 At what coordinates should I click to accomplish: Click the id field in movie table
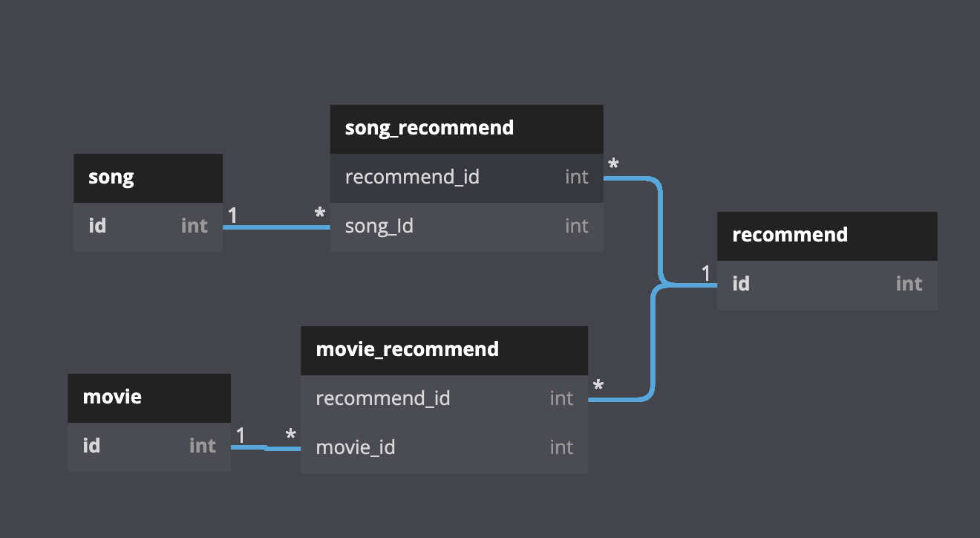click(x=149, y=446)
